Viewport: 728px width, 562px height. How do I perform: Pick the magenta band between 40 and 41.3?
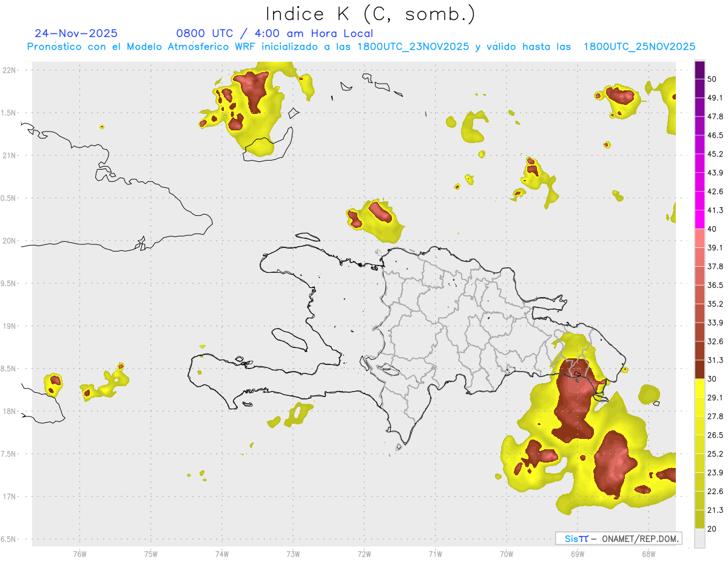(x=699, y=219)
